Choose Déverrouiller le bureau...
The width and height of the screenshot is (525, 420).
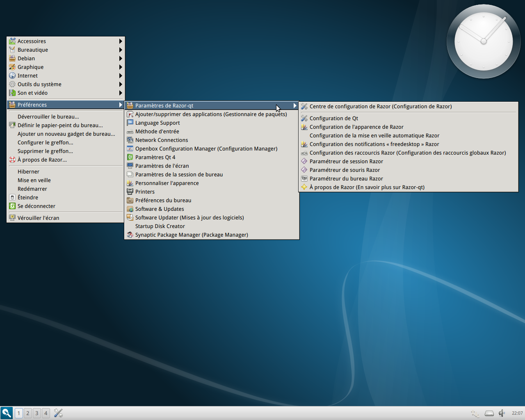(x=66, y=116)
